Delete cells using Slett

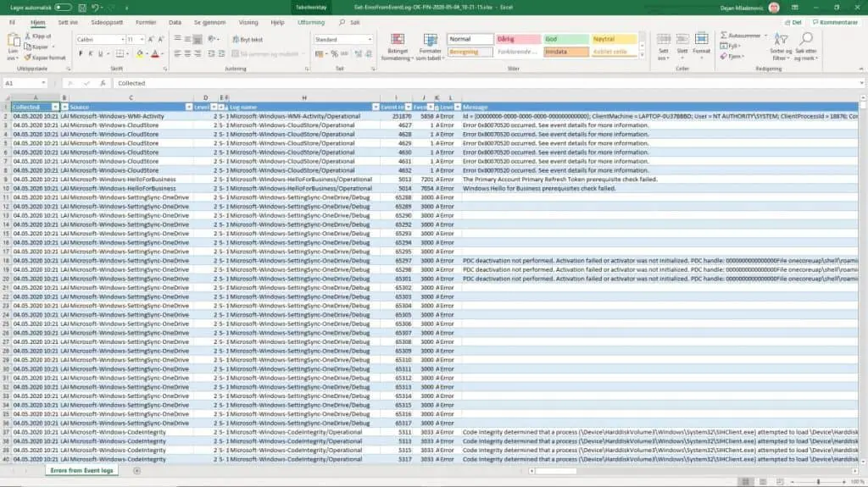[x=682, y=47]
